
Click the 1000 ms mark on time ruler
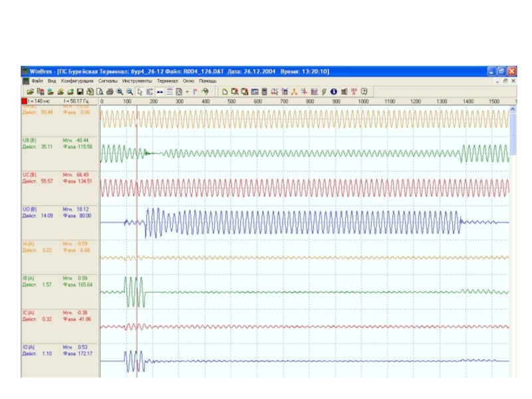point(363,101)
